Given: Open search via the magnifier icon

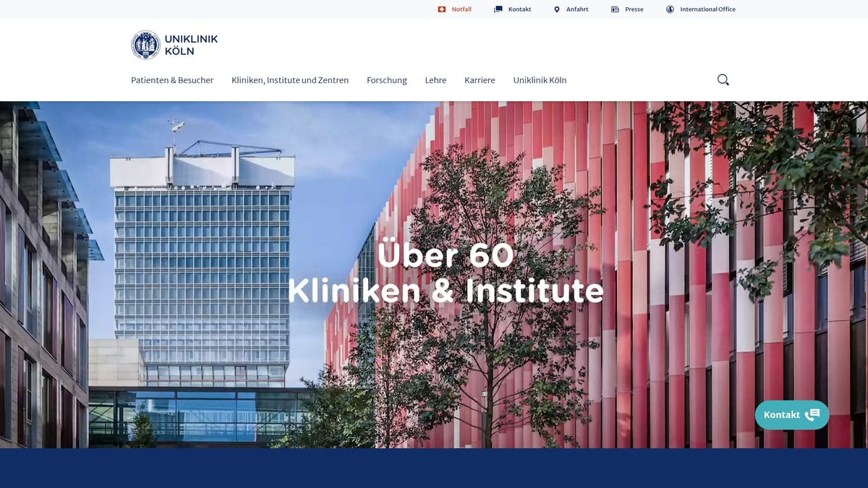Looking at the screenshot, I should [722, 80].
